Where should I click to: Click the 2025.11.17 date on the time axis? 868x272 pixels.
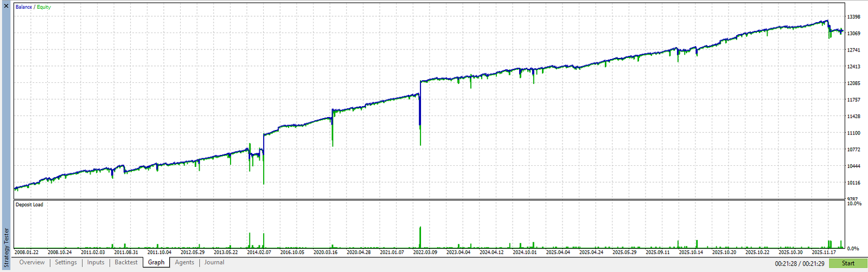click(824, 252)
